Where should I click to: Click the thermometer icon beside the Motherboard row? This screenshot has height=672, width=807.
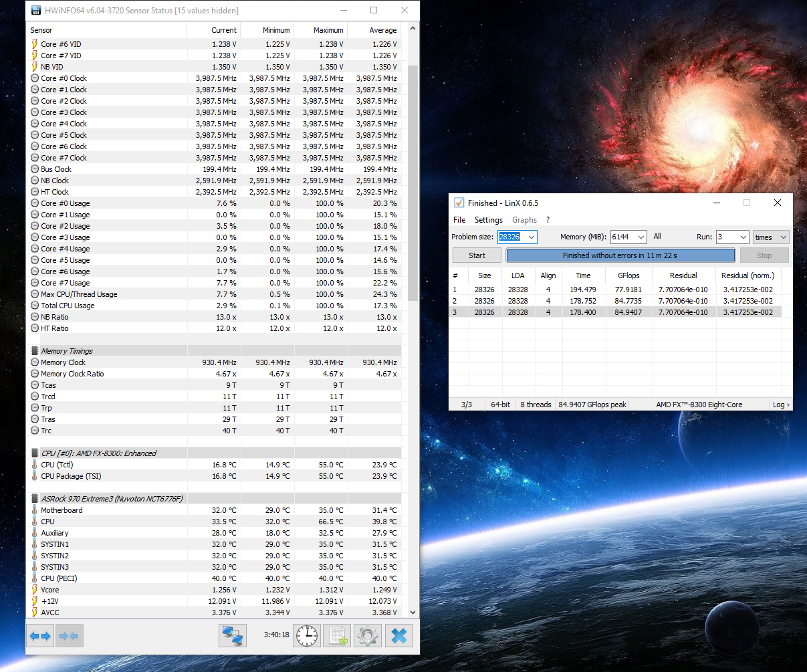35,510
